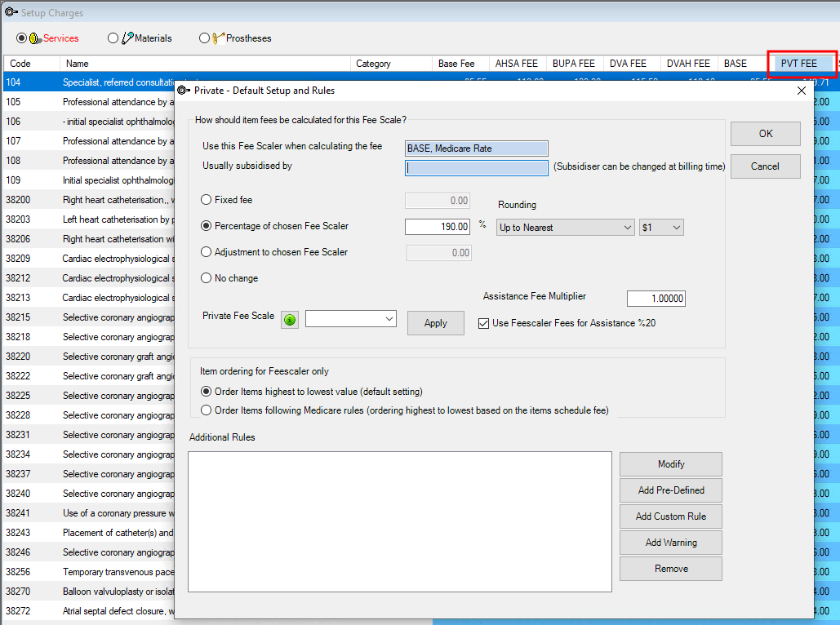Select item code 38203 Left heart catheterisation row

tap(90, 219)
